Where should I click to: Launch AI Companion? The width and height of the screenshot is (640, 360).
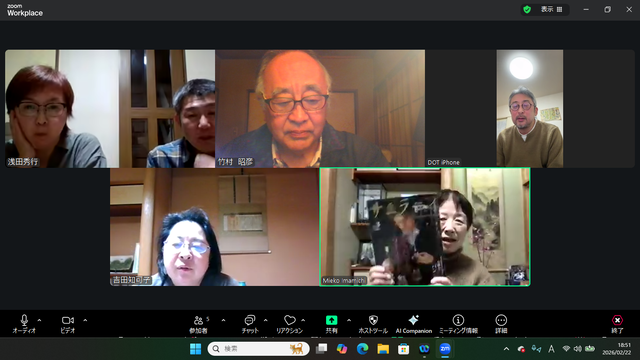tap(413, 324)
